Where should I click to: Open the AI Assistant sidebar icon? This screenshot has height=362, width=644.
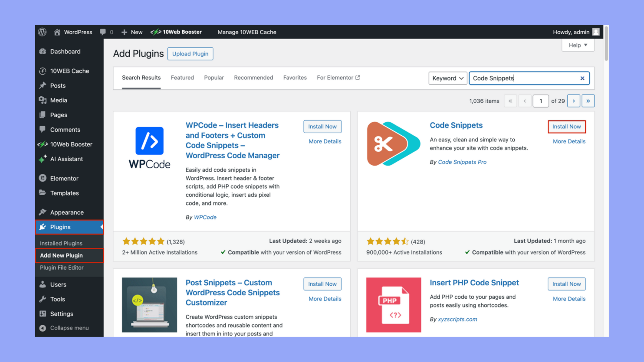point(43,159)
